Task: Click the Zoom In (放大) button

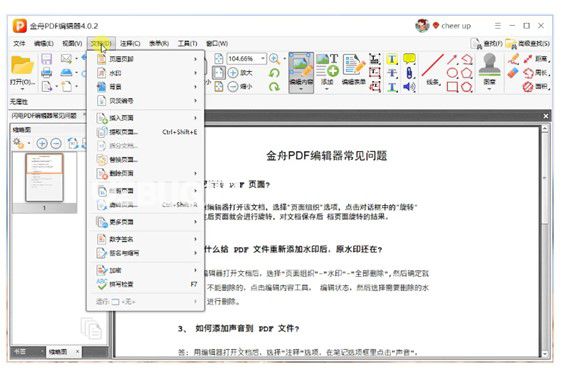Action: coord(240,73)
